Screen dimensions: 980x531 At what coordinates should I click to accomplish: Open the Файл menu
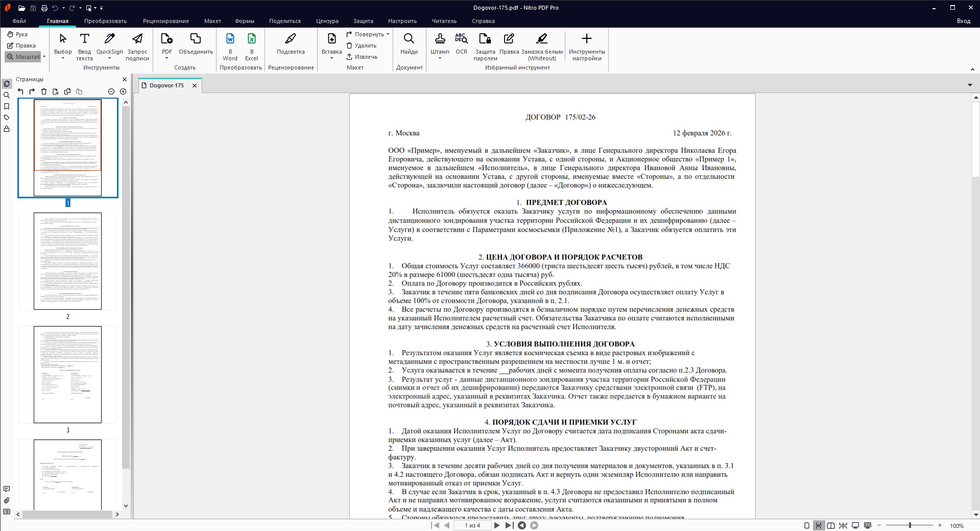click(19, 21)
